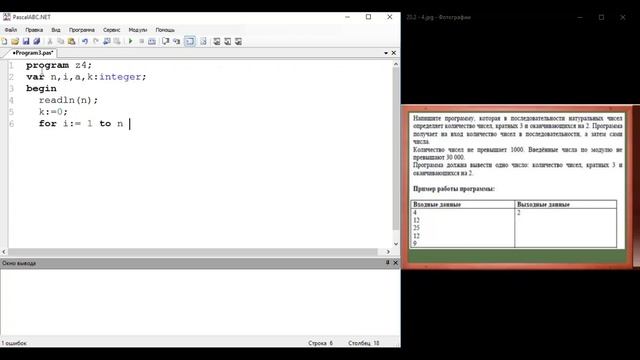Click the 'integer' keyword in the var line
The image size is (640, 360).
(120, 77)
